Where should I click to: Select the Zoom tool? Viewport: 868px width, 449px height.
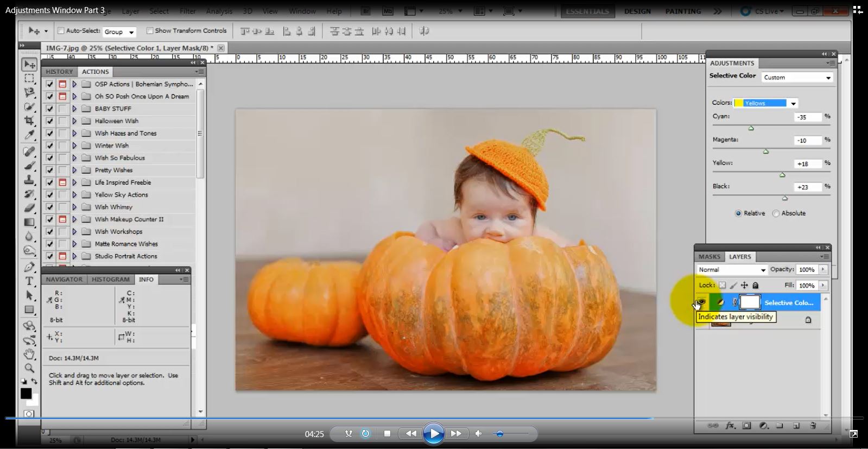[x=29, y=369]
